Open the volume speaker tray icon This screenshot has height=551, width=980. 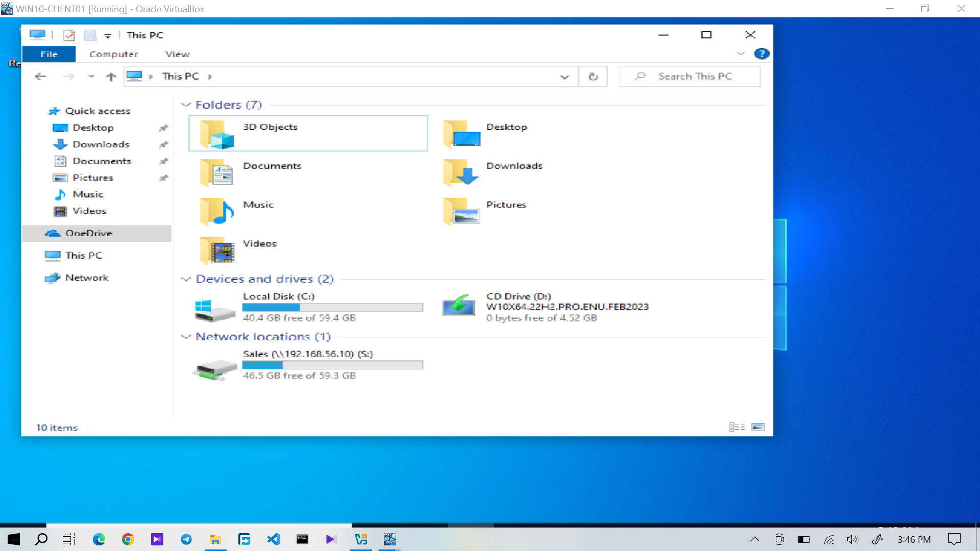(x=852, y=539)
